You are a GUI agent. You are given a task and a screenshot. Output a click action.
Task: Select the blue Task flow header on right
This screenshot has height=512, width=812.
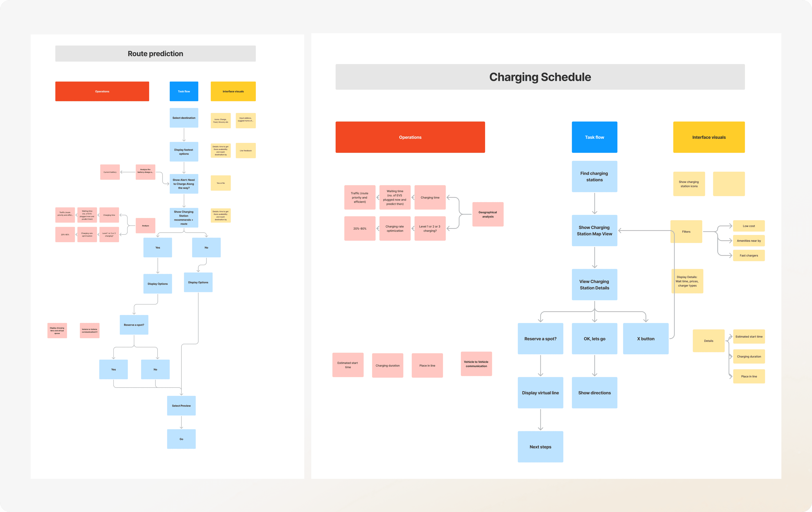594,137
